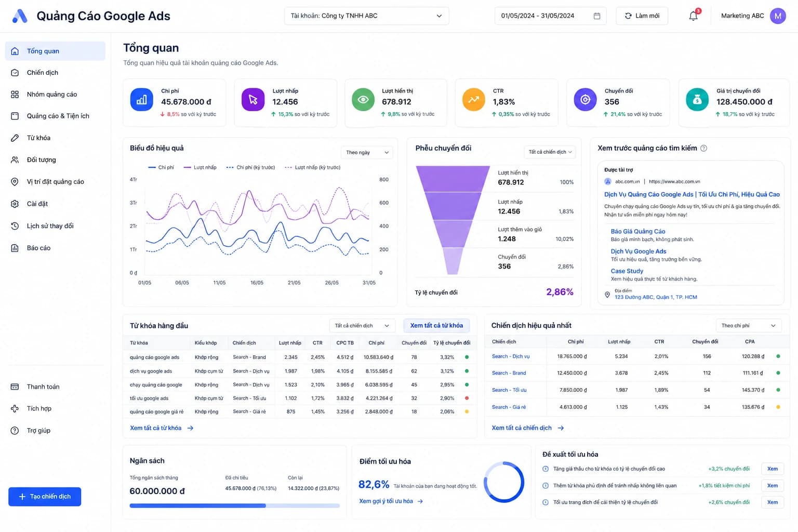Click the location pin icon in ad preview
This screenshot has height=532, width=798.
tap(607, 295)
